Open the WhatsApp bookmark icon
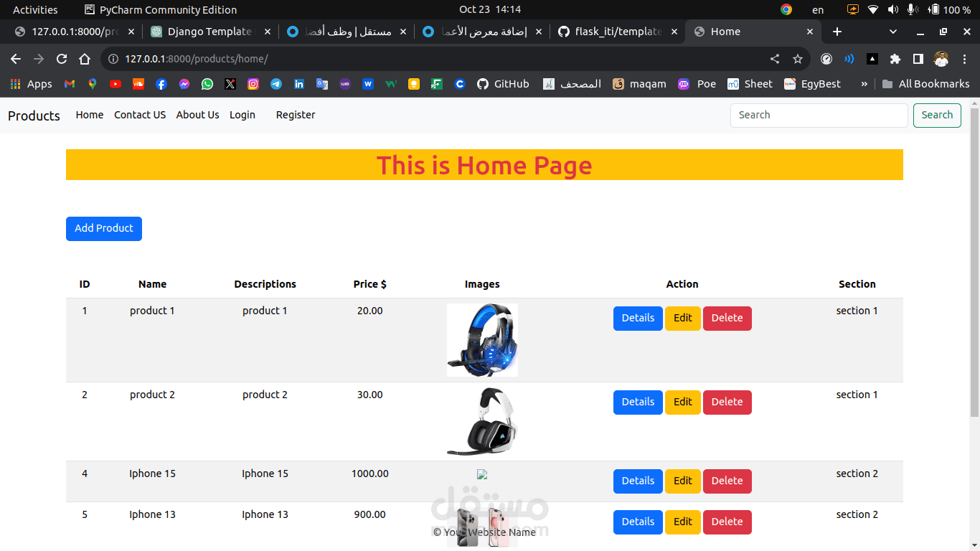Viewport: 980px width, 551px height. [207, 84]
